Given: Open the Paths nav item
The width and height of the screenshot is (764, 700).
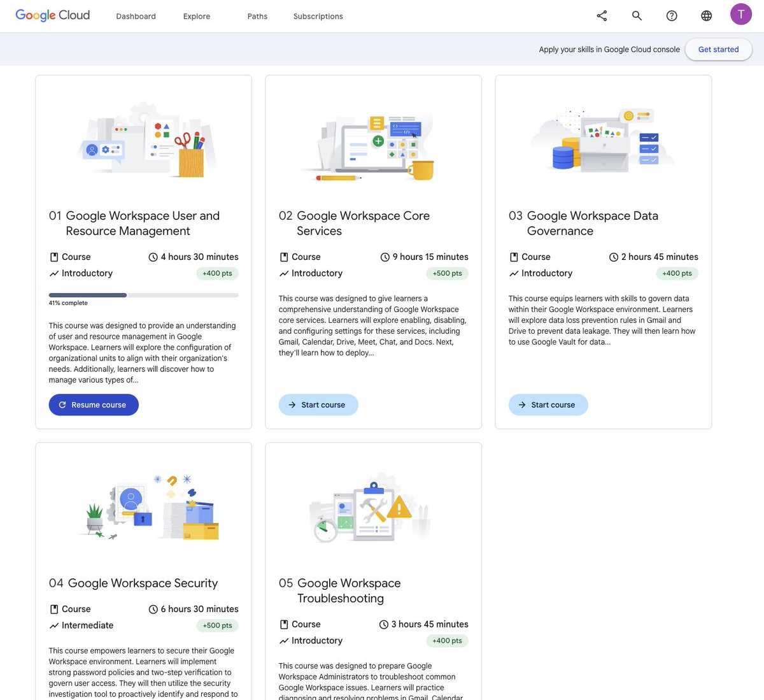Looking at the screenshot, I should 257,17.
